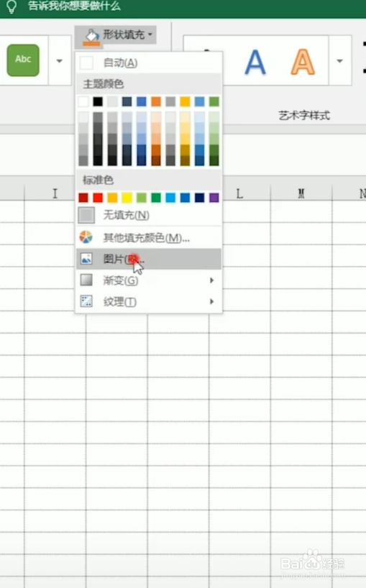Pick the purple standard color

coord(214,198)
